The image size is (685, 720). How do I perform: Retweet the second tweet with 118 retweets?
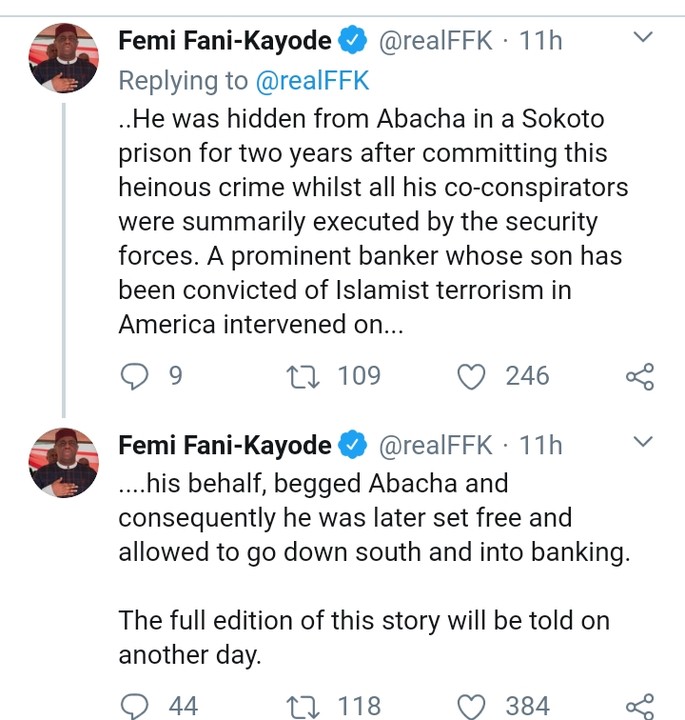(x=299, y=706)
